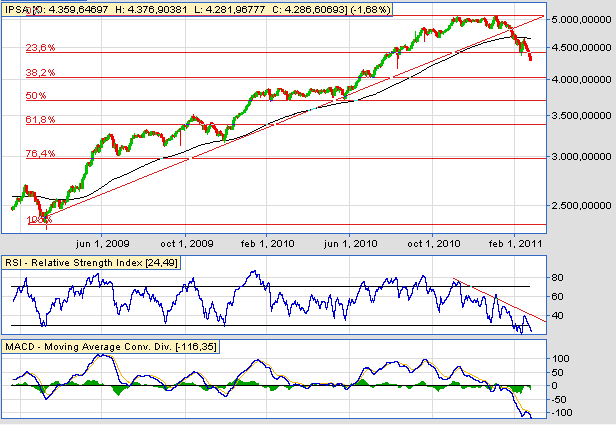
Task: Click the jun 1, 2009 date label
Action: 103,244
